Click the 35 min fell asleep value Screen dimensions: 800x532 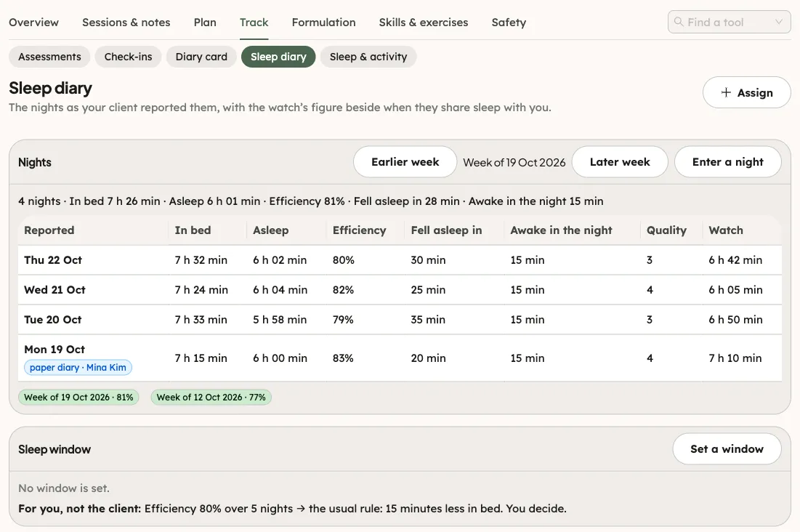pos(428,320)
